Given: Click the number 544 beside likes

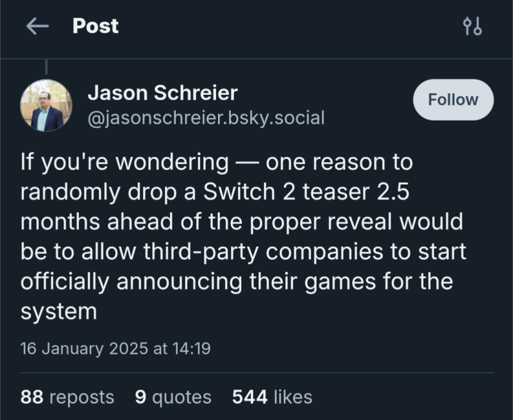Looking at the screenshot, I should click(249, 397).
